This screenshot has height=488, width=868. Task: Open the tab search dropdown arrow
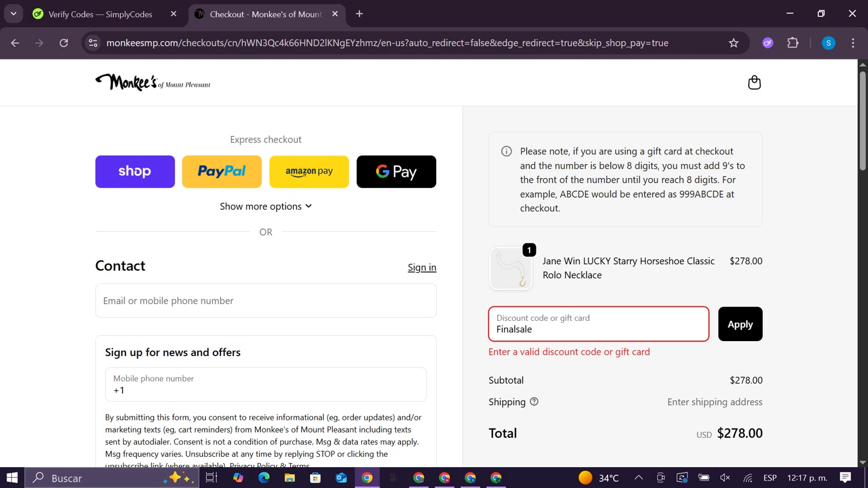tap(13, 14)
